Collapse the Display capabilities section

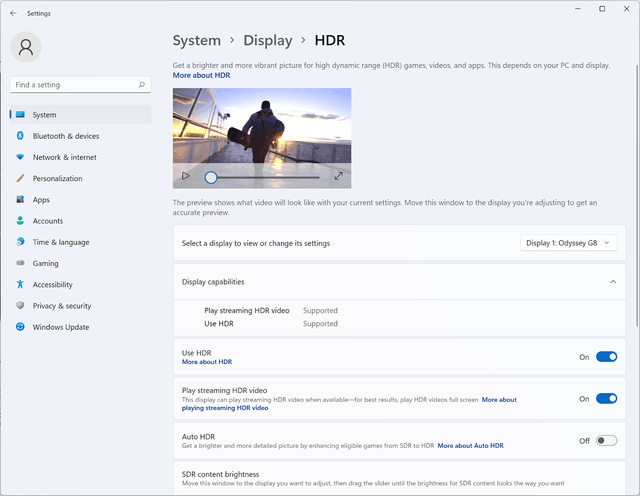pyautogui.click(x=612, y=282)
